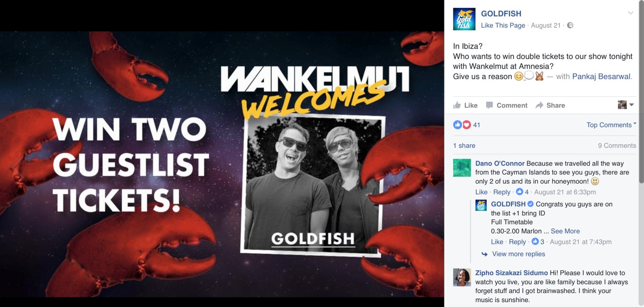
Task: Click Dano O'Connor's profile avatar
Action: coord(462,168)
